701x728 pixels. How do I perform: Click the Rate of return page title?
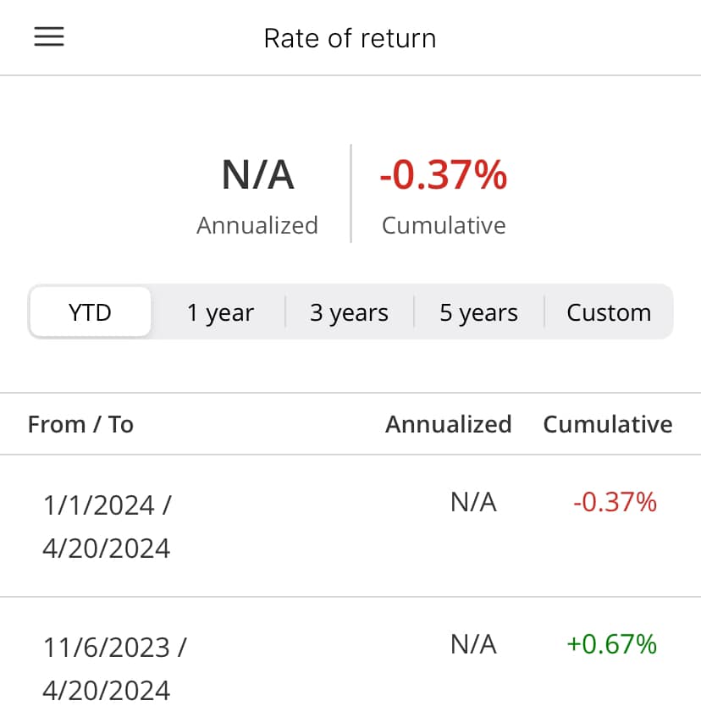[350, 38]
